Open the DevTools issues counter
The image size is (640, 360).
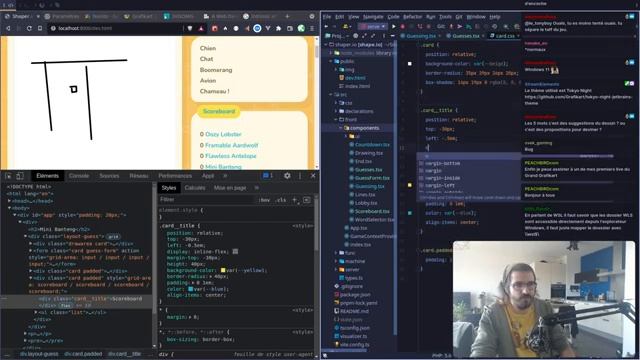pyautogui.click(x=268, y=176)
